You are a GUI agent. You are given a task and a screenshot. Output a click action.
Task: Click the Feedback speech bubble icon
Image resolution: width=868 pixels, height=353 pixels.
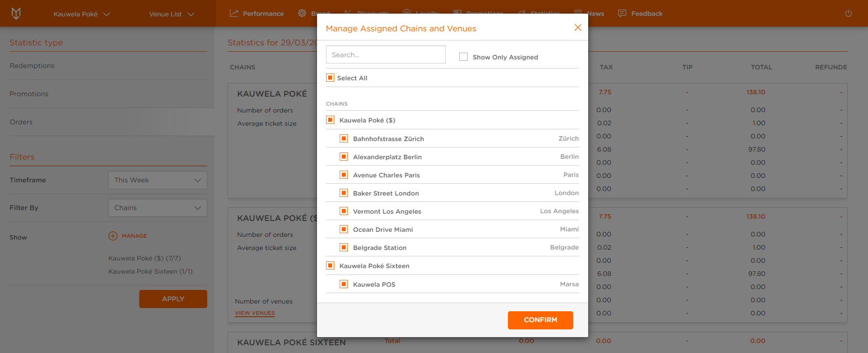622,14
